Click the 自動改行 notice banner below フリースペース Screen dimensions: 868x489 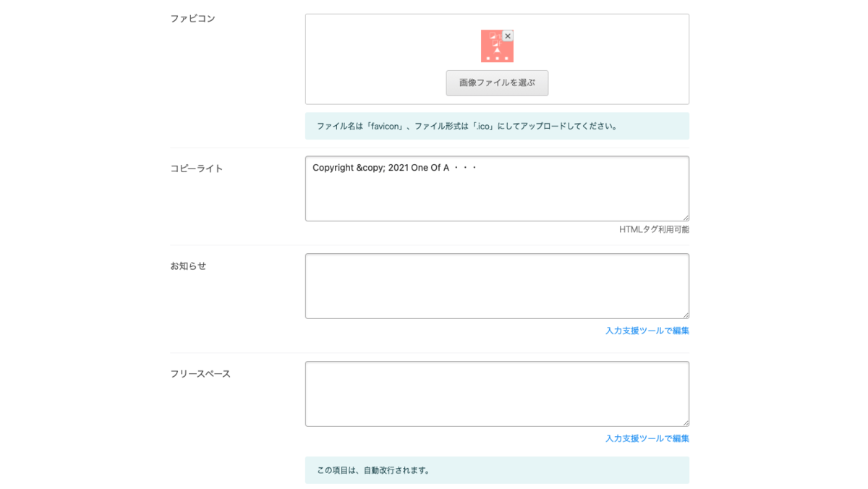click(x=497, y=469)
